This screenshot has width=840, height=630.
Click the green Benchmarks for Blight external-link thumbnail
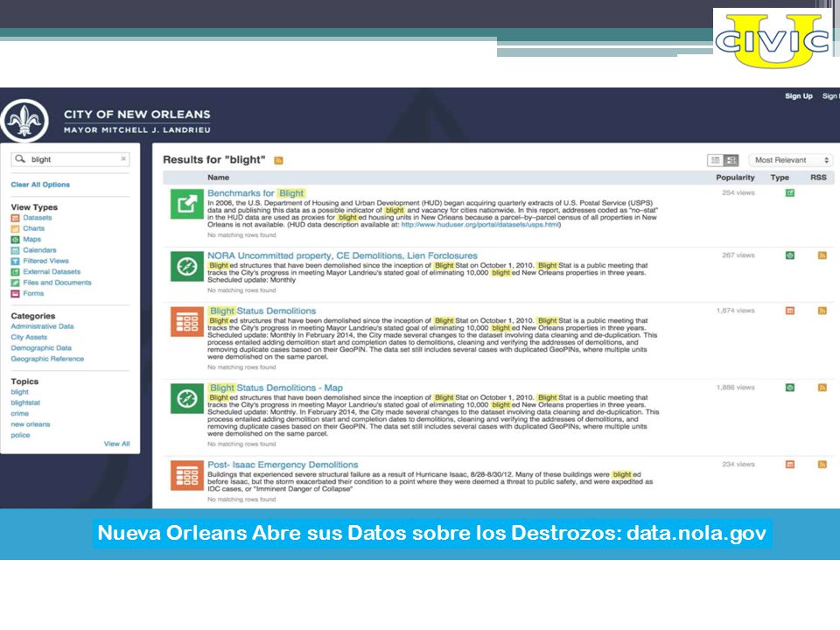point(187,204)
